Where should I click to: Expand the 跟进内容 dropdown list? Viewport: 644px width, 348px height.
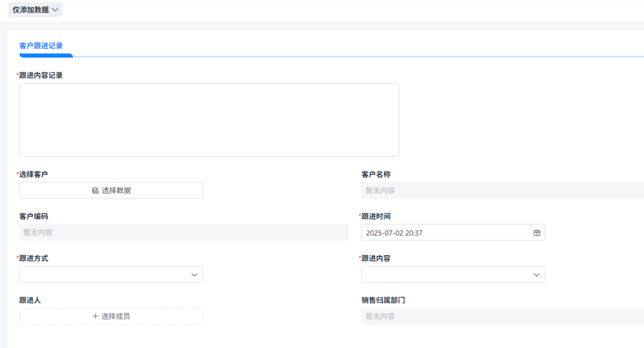point(452,275)
